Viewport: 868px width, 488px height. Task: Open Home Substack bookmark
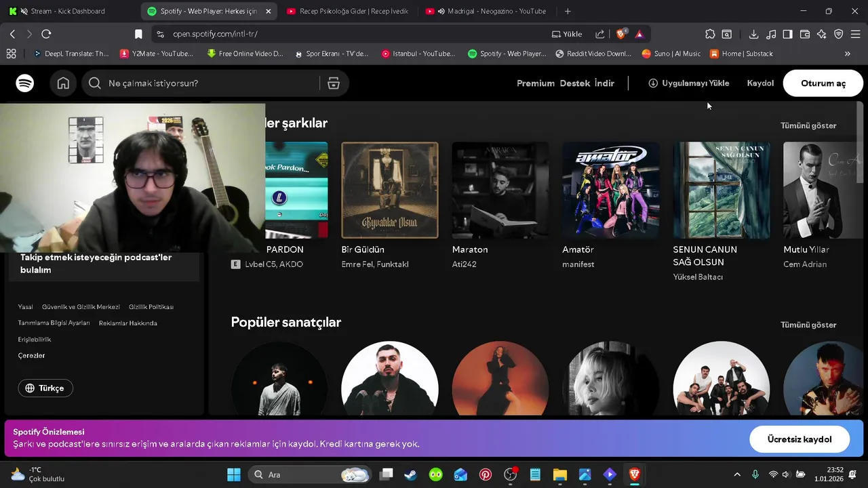click(x=741, y=54)
